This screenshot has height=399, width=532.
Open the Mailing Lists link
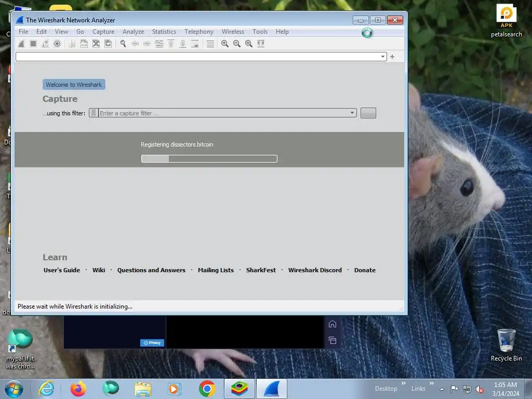[216, 270]
